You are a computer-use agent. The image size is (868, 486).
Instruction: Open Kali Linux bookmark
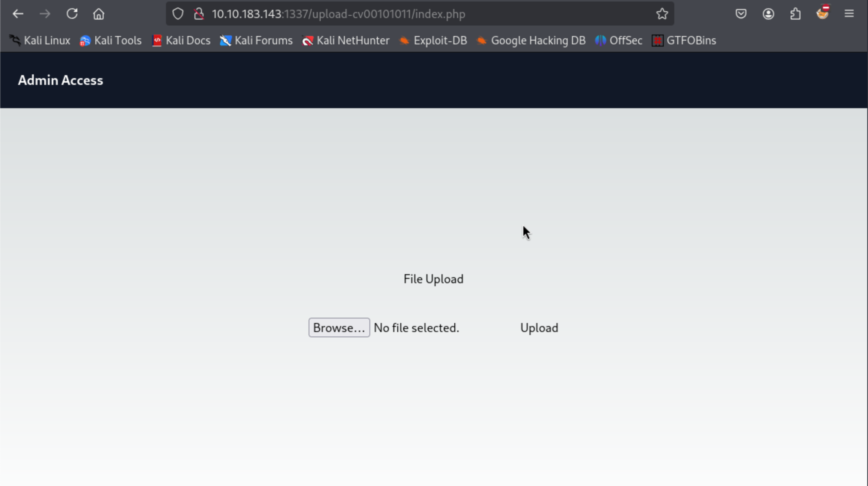click(x=40, y=40)
